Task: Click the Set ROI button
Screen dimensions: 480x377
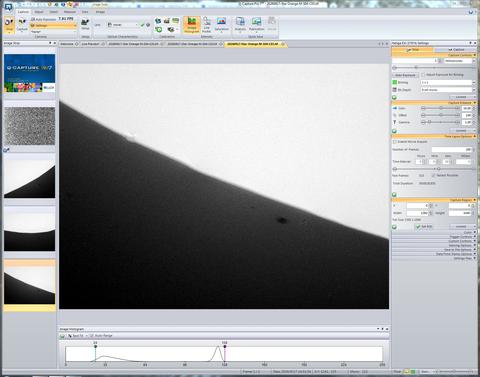Action: point(424,227)
